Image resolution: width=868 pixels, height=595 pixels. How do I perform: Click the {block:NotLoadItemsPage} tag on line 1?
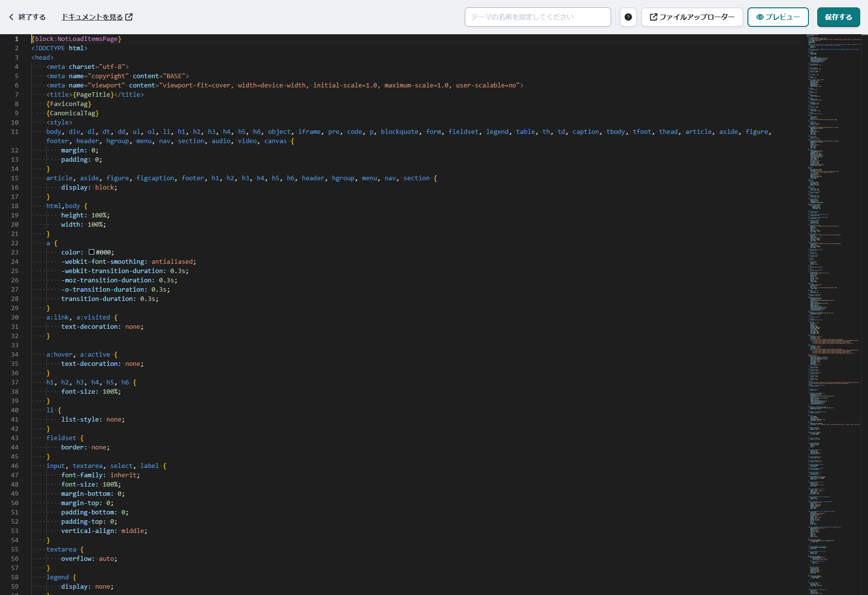(x=76, y=39)
